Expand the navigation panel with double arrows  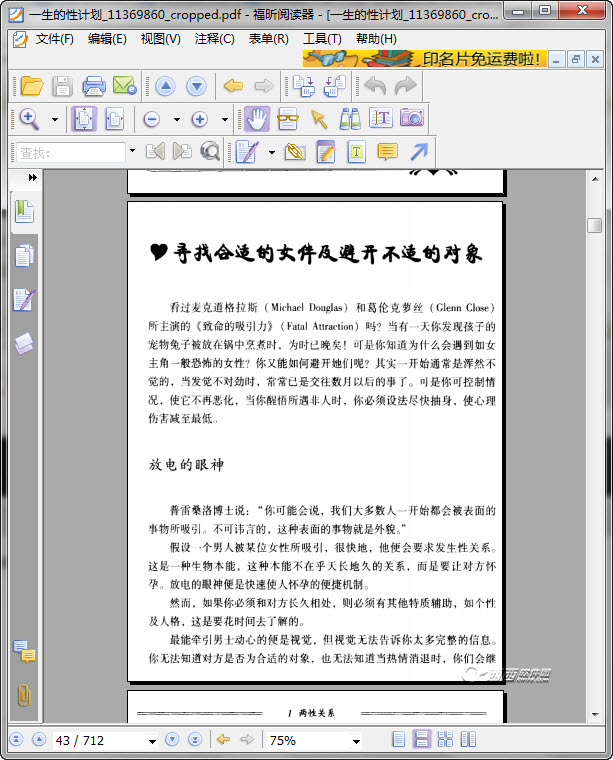coord(32,177)
